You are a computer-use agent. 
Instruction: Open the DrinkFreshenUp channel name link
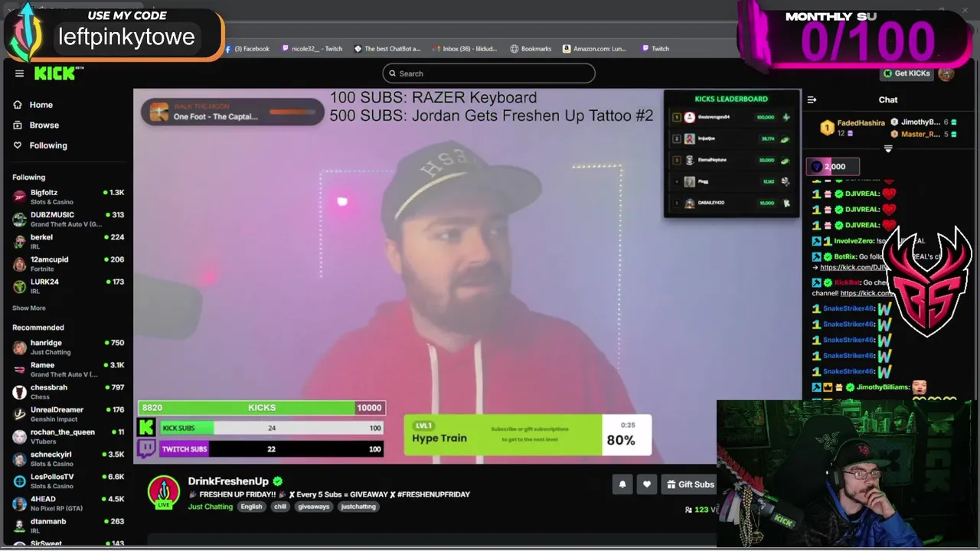[x=228, y=481]
